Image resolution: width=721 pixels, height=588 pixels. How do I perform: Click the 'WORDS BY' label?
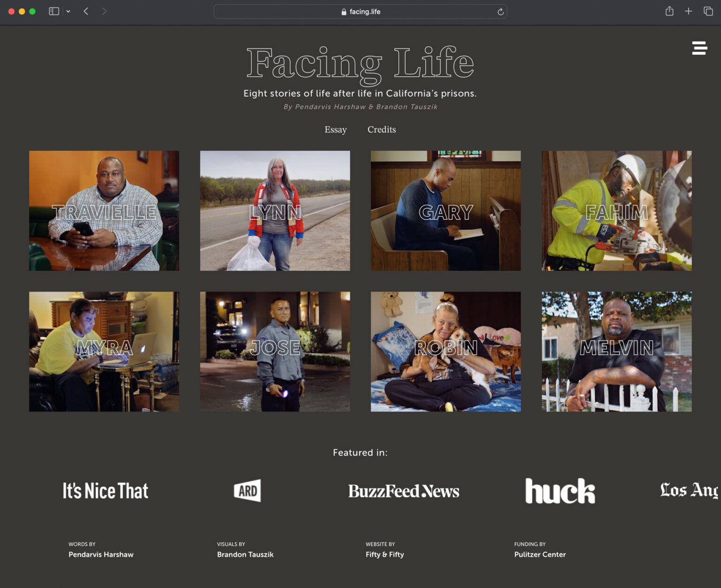82,544
